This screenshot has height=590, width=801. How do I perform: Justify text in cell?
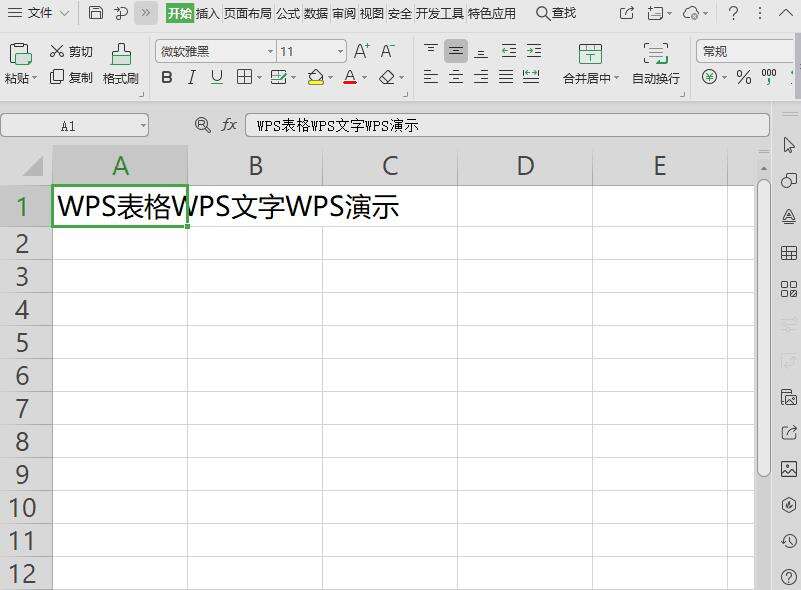pyautogui.click(x=506, y=77)
